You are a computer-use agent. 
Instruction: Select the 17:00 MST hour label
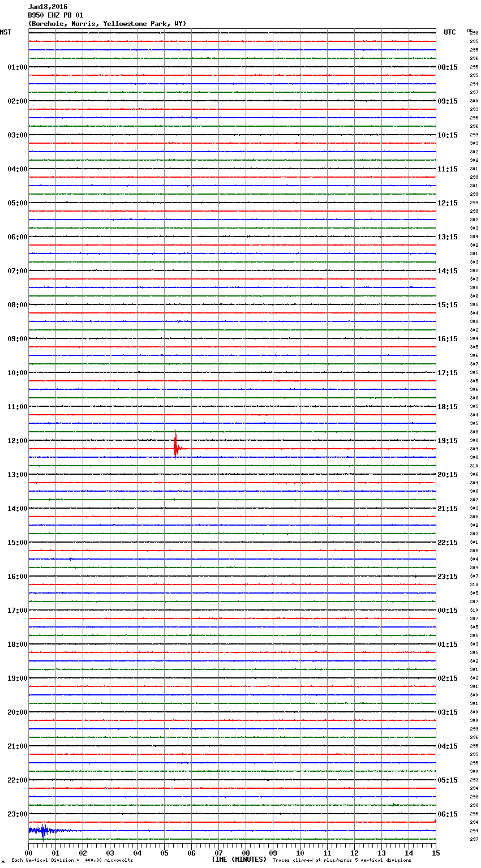point(18,611)
